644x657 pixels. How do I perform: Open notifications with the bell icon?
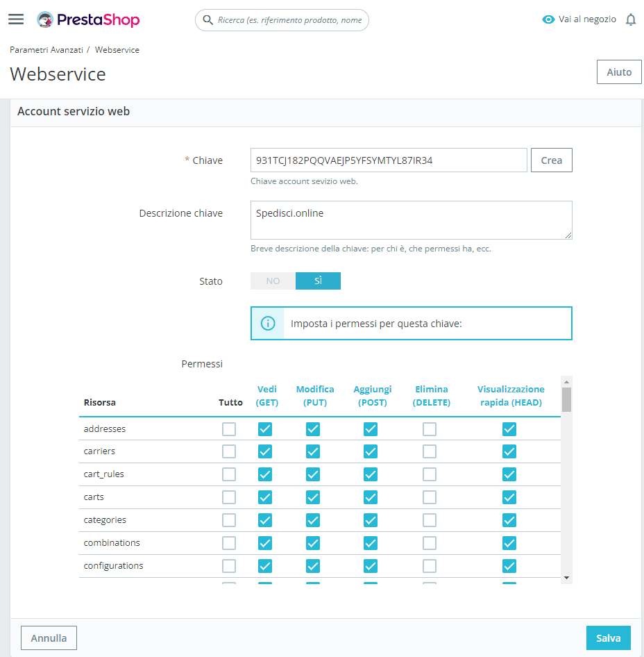coord(630,19)
